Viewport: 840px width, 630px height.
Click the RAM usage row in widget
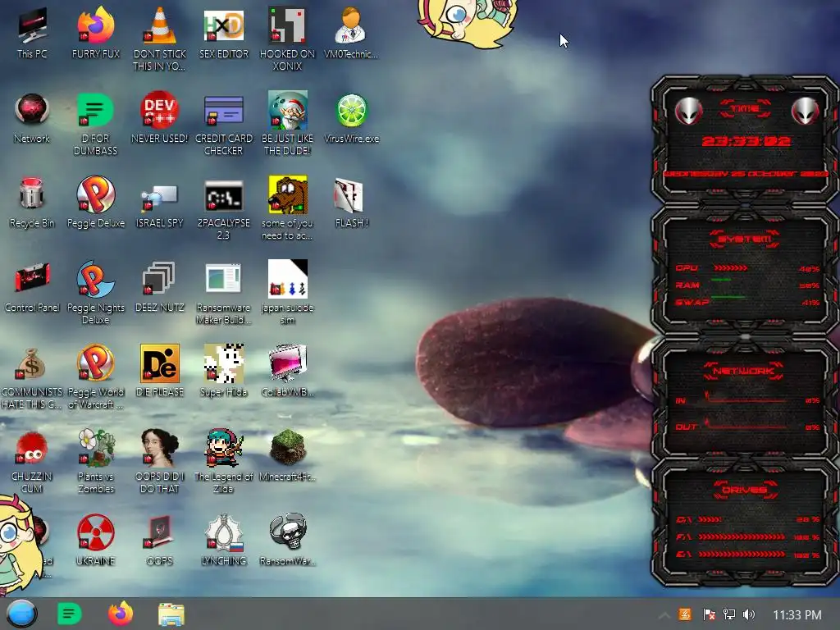tap(746, 285)
